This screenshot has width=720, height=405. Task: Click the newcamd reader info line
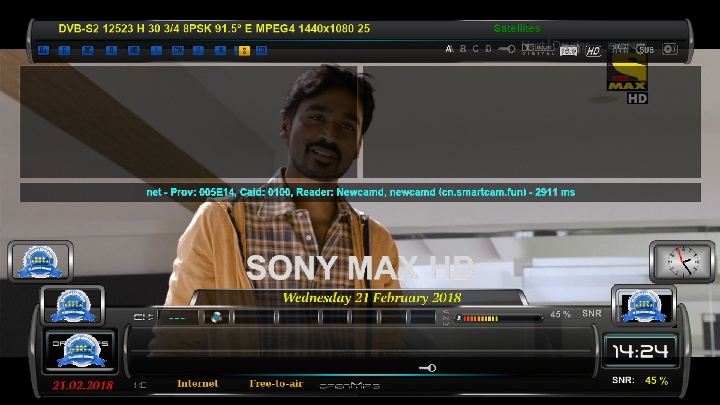[360, 192]
